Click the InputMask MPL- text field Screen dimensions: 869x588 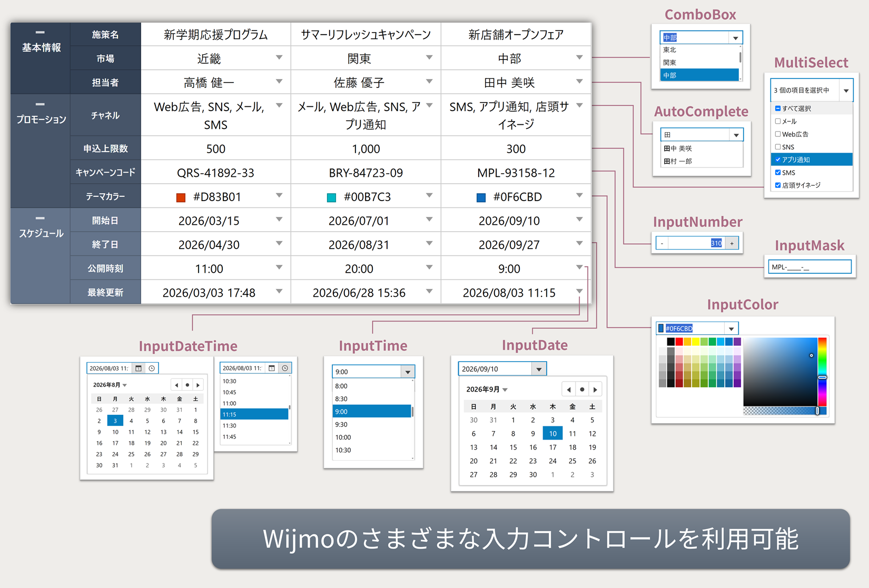(809, 267)
